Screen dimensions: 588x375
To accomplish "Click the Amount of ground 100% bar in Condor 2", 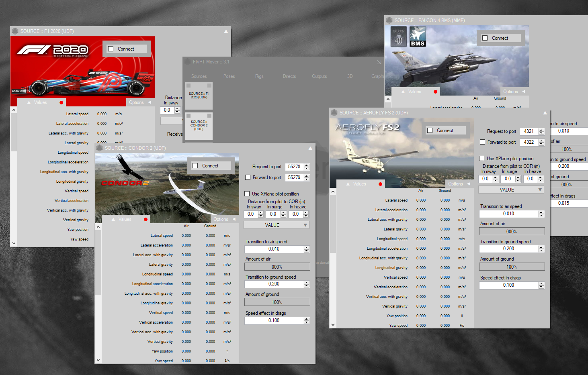I will click(x=277, y=302).
